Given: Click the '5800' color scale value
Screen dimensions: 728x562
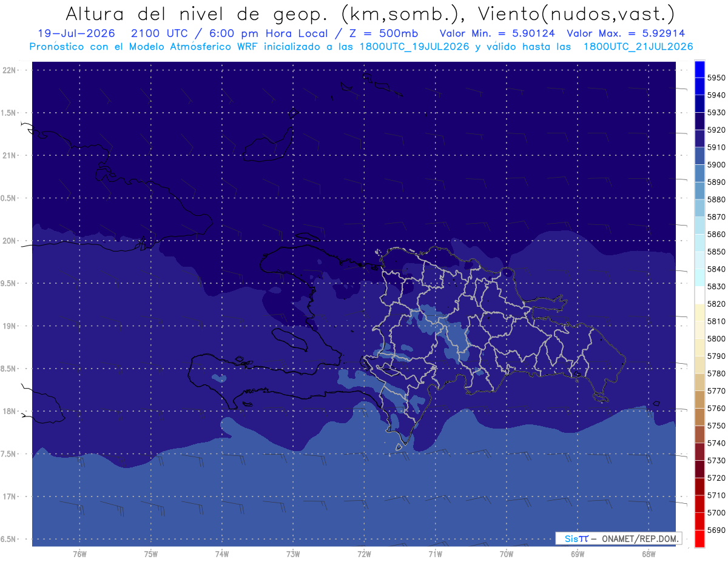Looking at the screenshot, I should coord(716,338).
